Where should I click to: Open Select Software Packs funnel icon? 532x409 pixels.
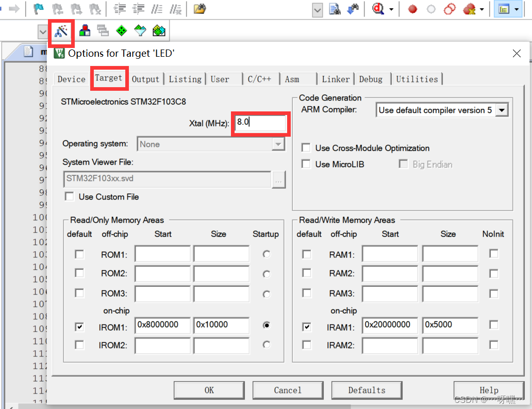click(140, 31)
